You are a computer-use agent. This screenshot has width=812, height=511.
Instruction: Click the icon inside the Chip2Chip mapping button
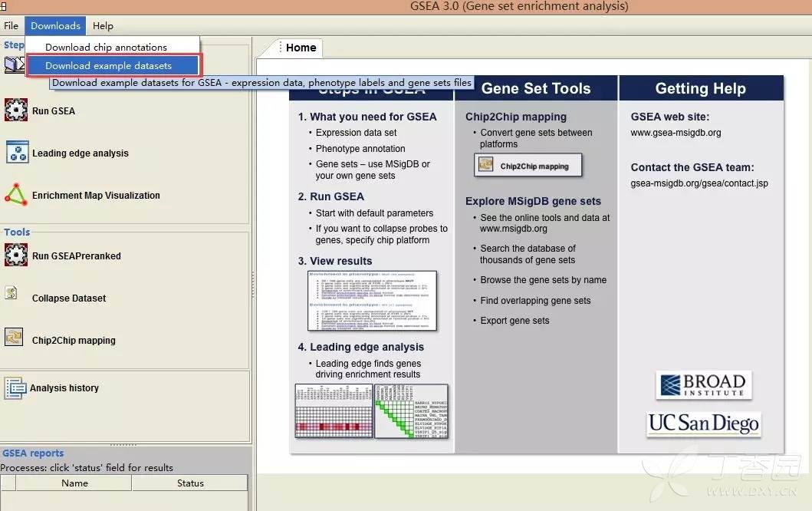pyautogui.click(x=486, y=165)
